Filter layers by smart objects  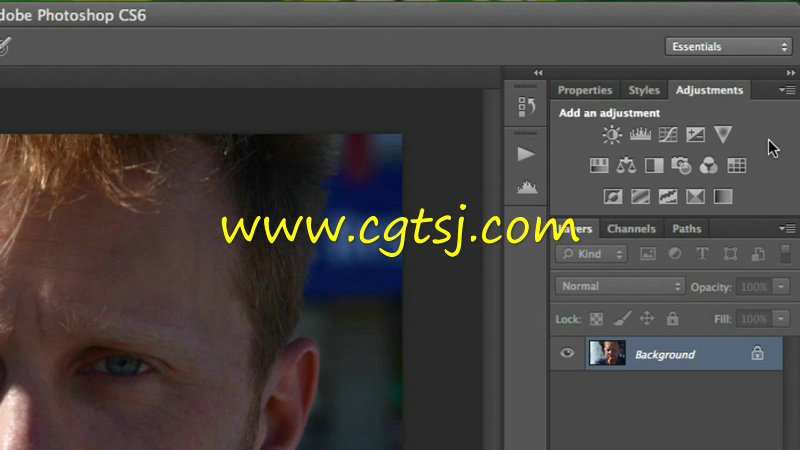(x=758, y=254)
